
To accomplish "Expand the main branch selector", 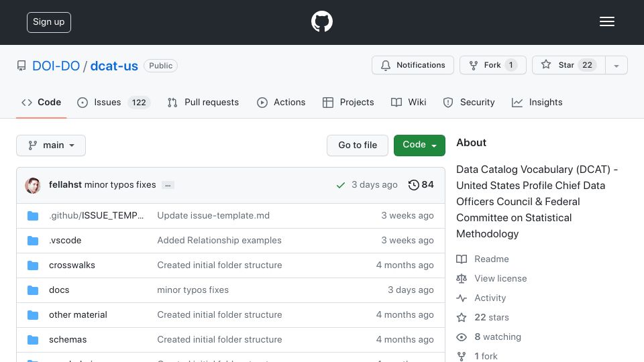I will 51,145.
